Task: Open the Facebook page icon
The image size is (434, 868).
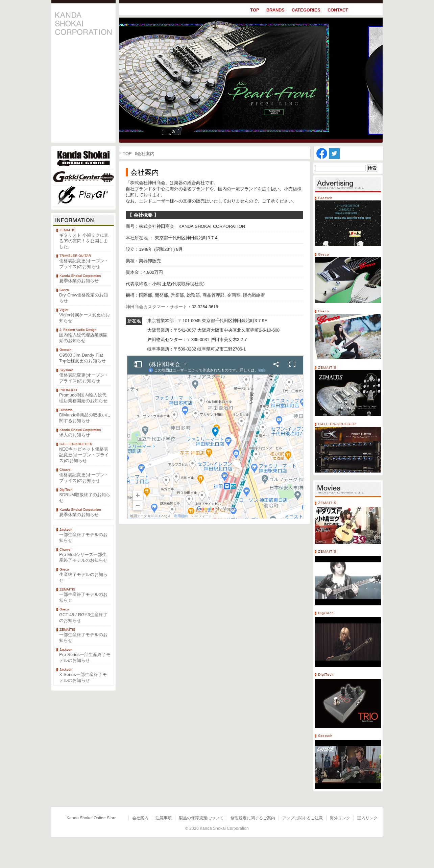Action: (x=322, y=153)
